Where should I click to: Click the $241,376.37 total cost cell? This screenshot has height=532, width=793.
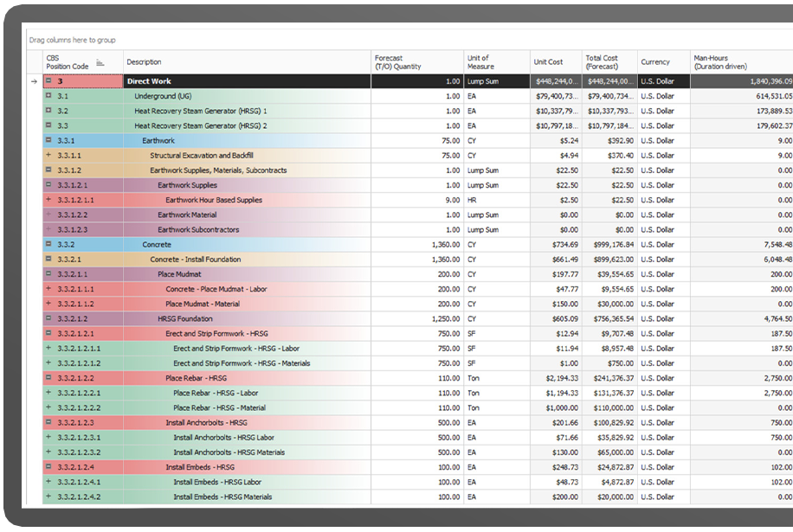click(609, 378)
